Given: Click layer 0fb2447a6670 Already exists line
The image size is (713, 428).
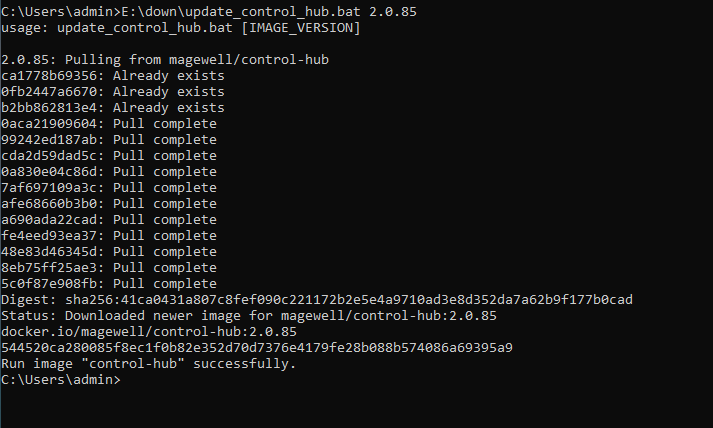Looking at the screenshot, I should (113, 92).
